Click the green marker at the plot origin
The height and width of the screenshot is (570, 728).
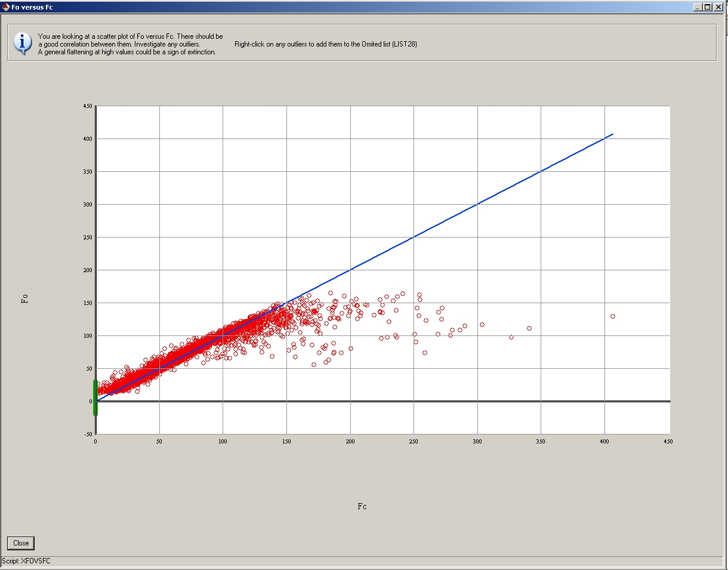pos(95,398)
